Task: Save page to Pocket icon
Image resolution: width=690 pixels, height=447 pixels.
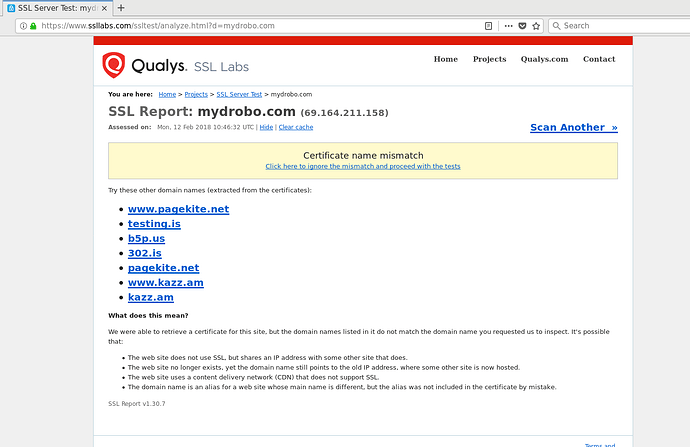Action: (x=522, y=26)
